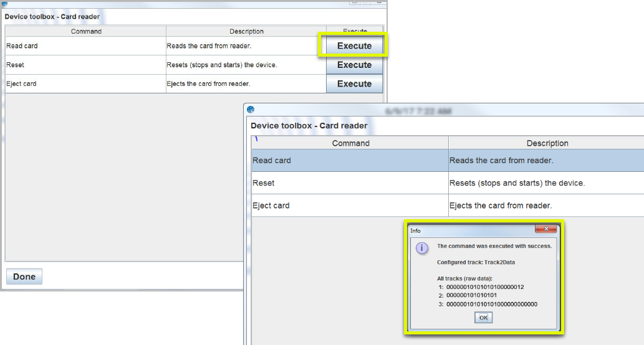Viewport: 644px width, 345px height.
Task: Click track 3 raw data value
Action: [x=492, y=305]
